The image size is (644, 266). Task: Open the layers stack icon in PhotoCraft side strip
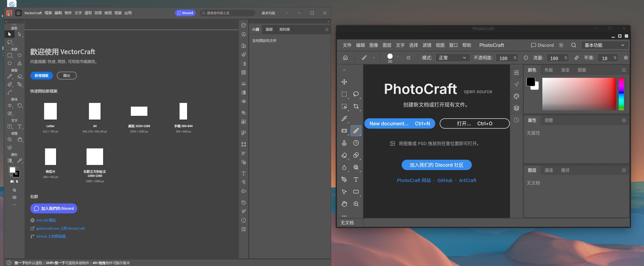516,108
